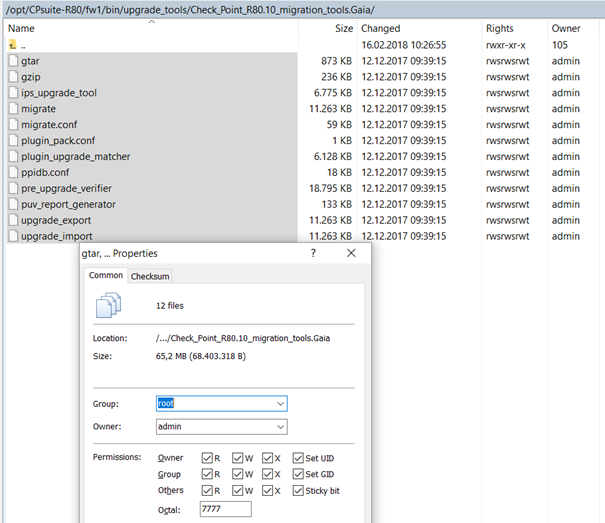Click the plugin_pack.conf file name
The image size is (605, 523).
click(58, 140)
